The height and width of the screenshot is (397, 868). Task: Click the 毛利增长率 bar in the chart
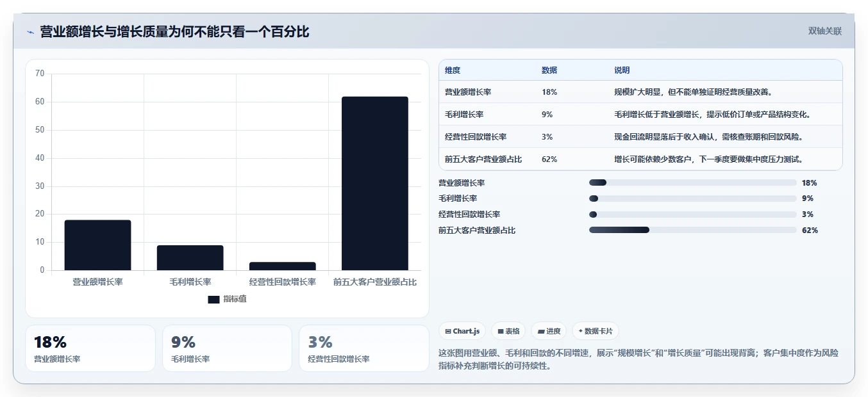pos(190,258)
